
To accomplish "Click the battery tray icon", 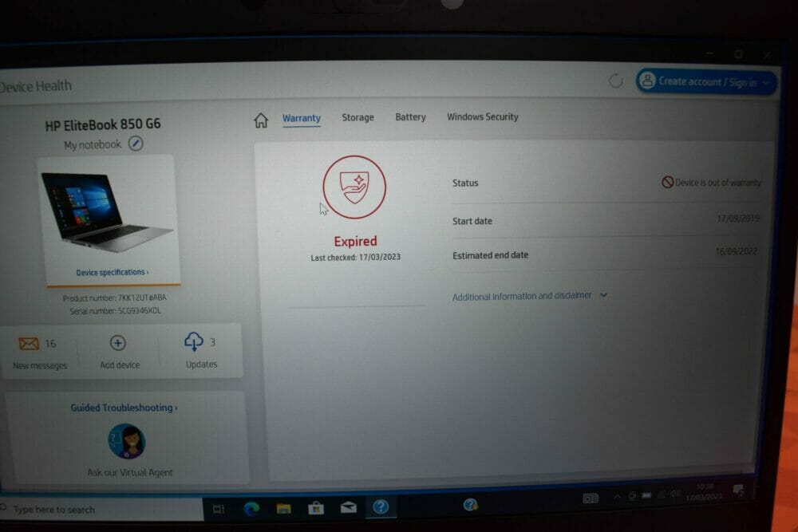I will 646,495.
